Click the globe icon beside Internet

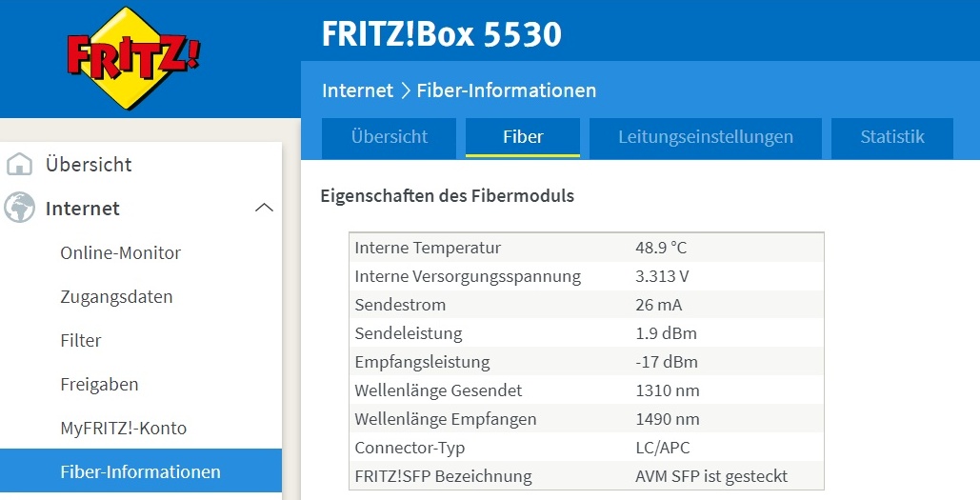[19, 208]
